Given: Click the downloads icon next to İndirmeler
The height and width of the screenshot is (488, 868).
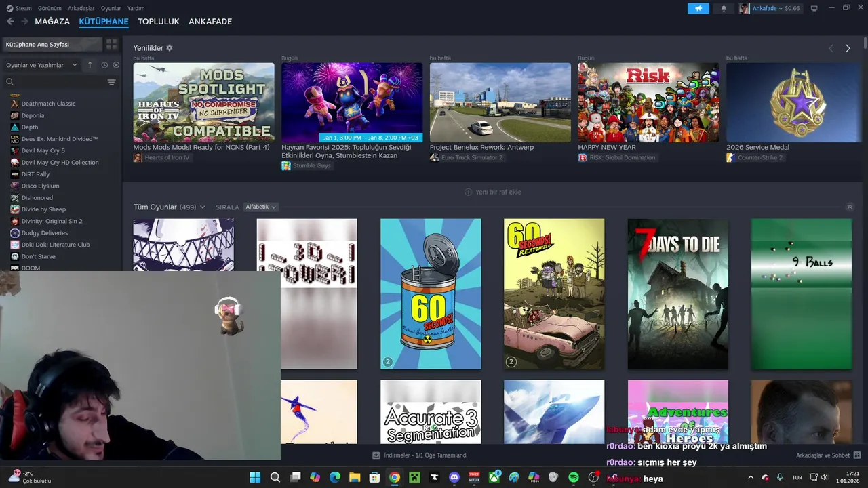Looking at the screenshot, I should (x=376, y=455).
